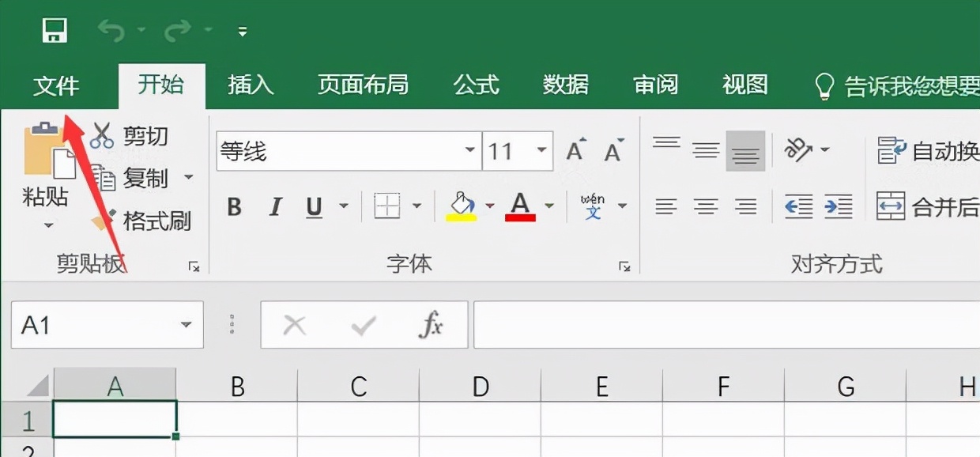This screenshot has height=457, width=980.
Task: Click the Undo arrow icon
Action: click(111, 28)
